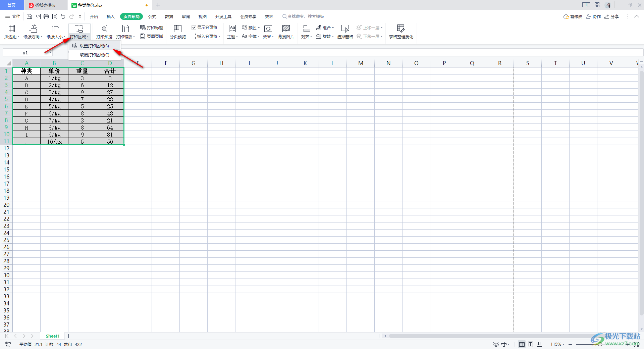Click the eye protection mode icon
The image size is (644, 349).
(496, 344)
